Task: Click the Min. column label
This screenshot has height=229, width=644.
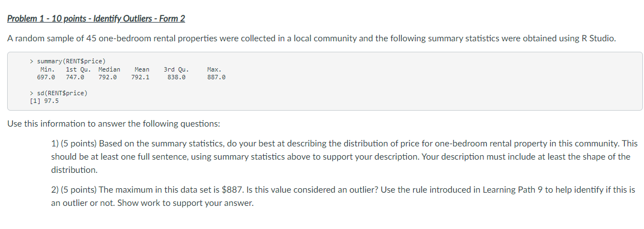Action: tap(47, 69)
